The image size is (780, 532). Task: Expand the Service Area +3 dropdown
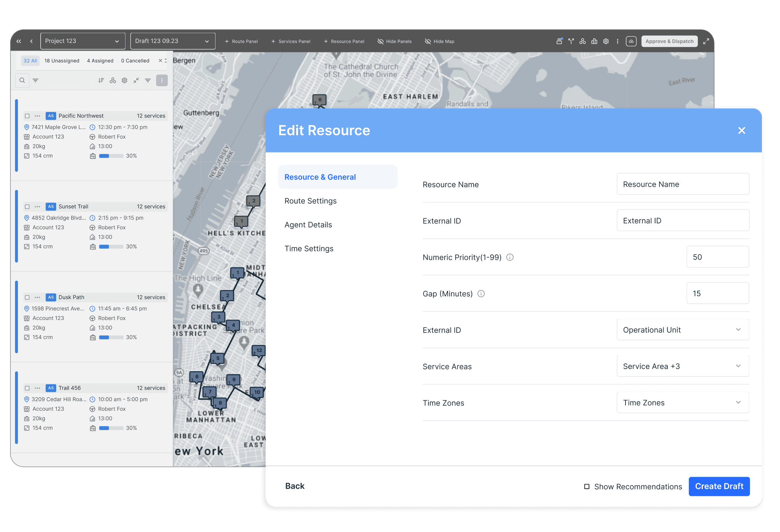683,366
